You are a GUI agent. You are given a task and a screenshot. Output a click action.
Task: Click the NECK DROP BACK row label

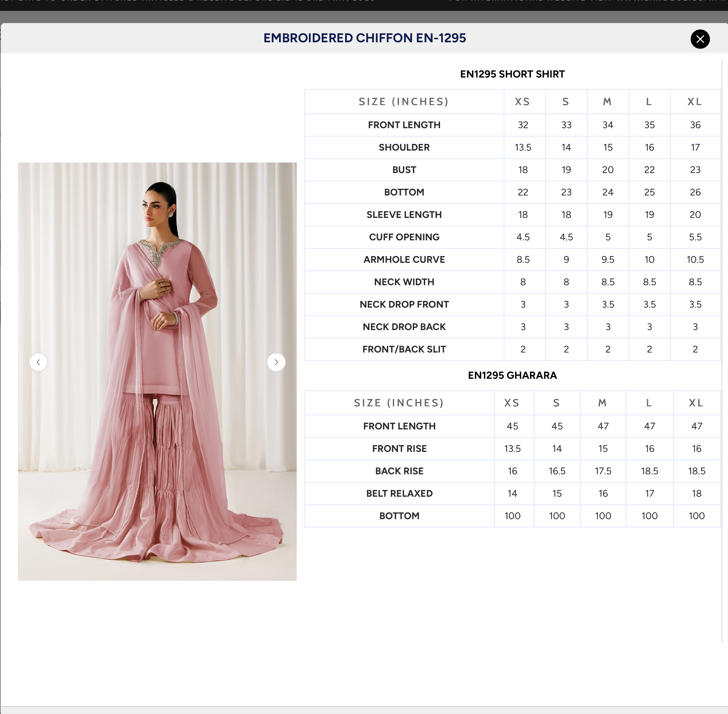coord(404,327)
